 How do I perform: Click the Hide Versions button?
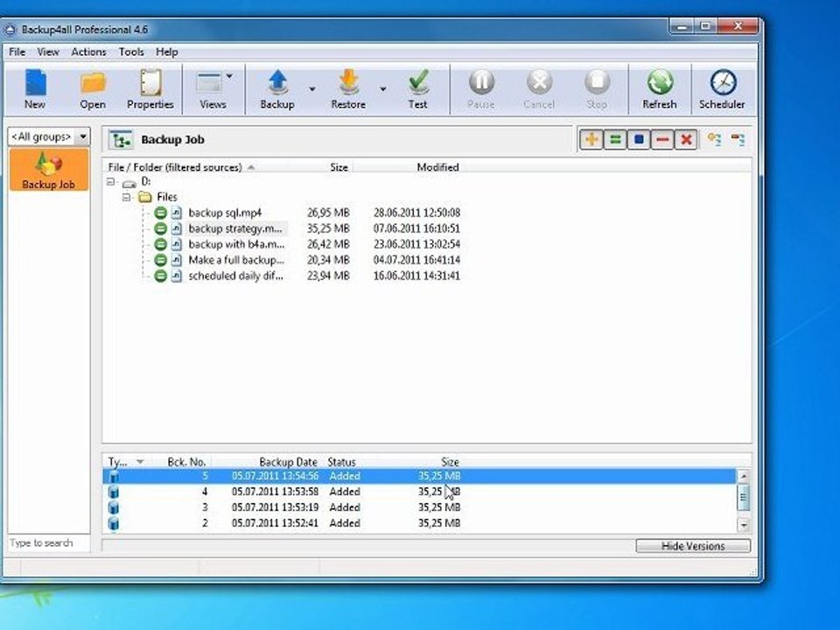(x=693, y=546)
